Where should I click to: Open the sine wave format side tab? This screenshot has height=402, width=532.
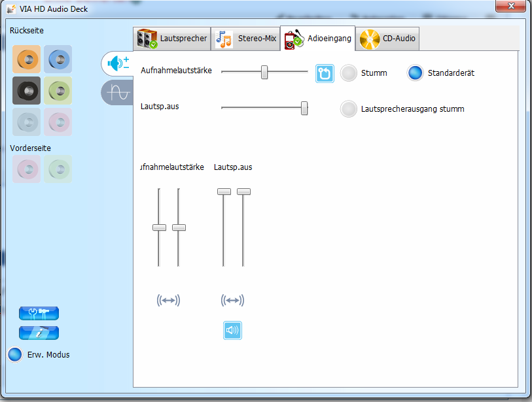click(x=117, y=92)
